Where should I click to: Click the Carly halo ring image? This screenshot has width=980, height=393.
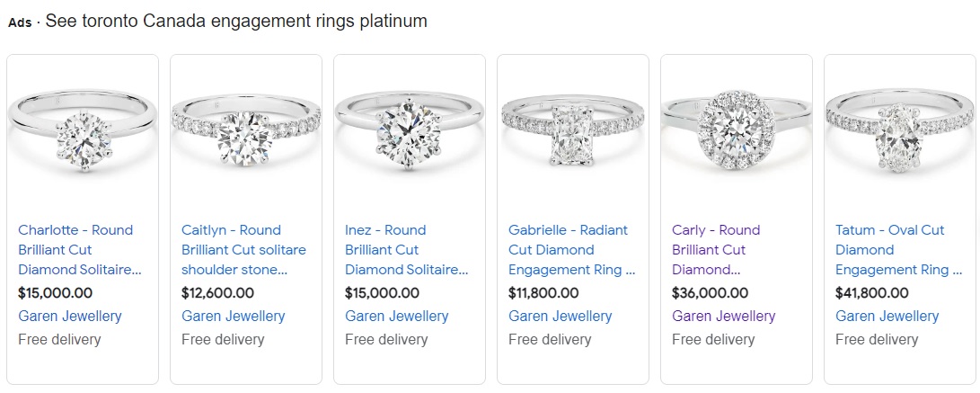click(737, 131)
